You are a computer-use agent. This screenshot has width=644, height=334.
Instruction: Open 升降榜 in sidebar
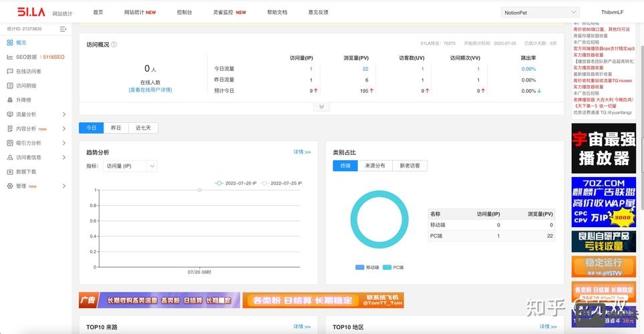pyautogui.click(x=23, y=100)
